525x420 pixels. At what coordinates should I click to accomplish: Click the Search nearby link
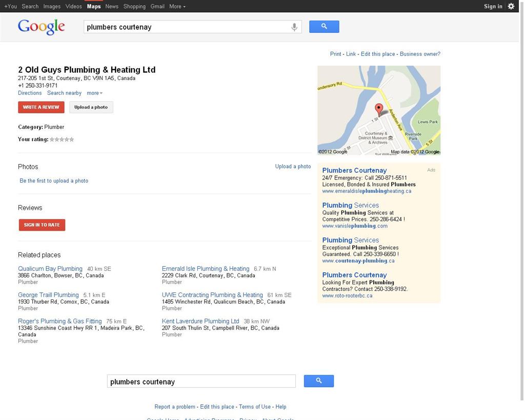coord(64,93)
